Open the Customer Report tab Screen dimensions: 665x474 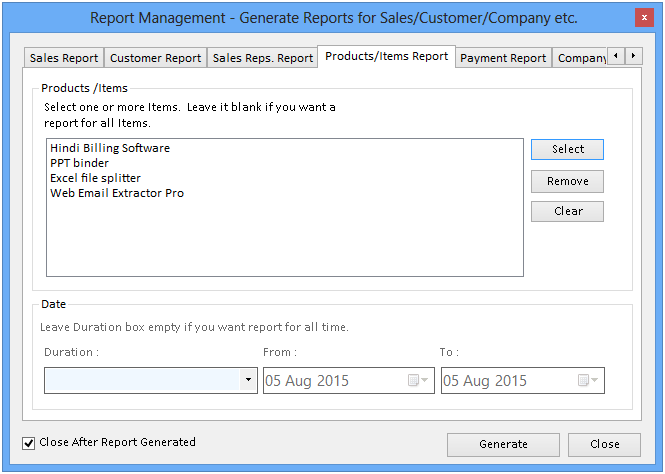click(x=155, y=58)
